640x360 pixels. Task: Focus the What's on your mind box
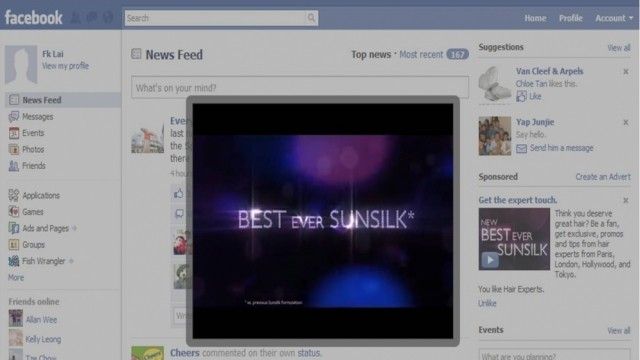coord(300,87)
